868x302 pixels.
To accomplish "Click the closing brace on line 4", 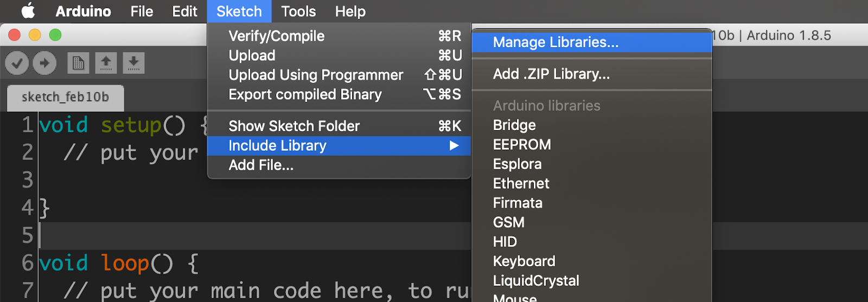I will 44,208.
